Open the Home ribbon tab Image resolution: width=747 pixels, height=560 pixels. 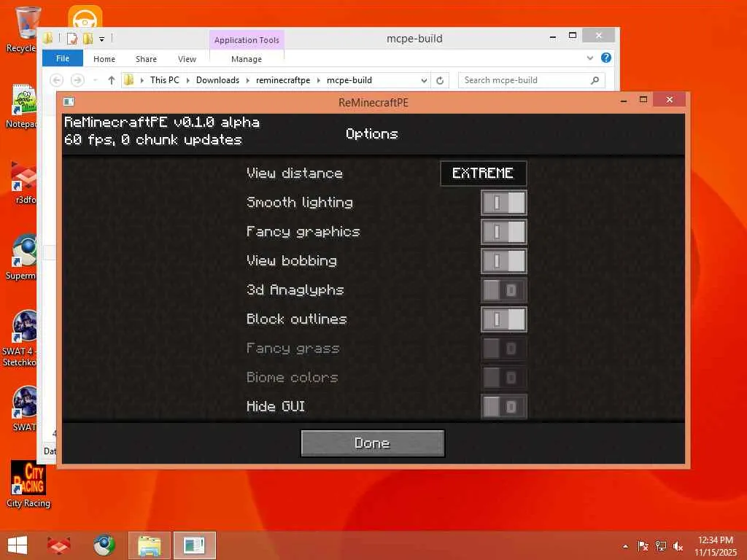tap(104, 59)
